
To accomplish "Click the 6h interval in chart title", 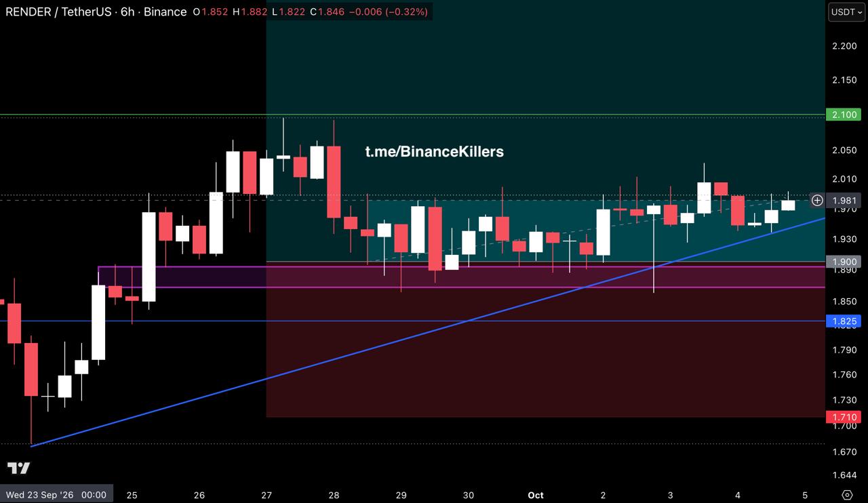I will point(127,12).
